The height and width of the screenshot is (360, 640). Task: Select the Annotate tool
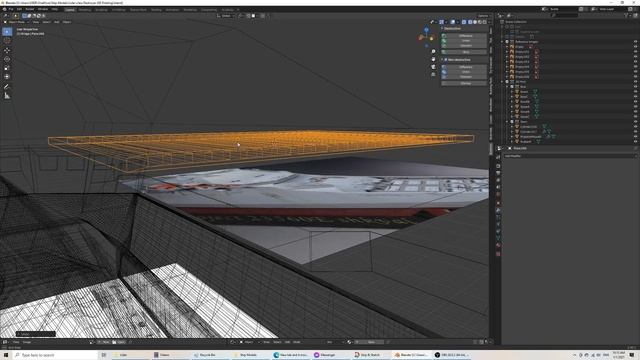click(7, 87)
